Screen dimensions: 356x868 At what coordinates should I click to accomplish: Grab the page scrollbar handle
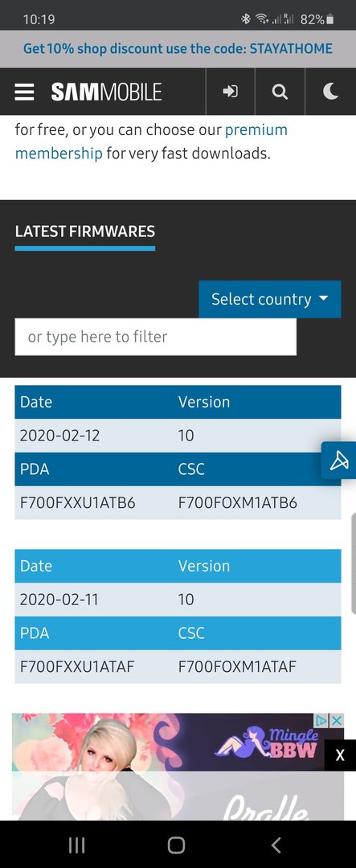pos(354,563)
